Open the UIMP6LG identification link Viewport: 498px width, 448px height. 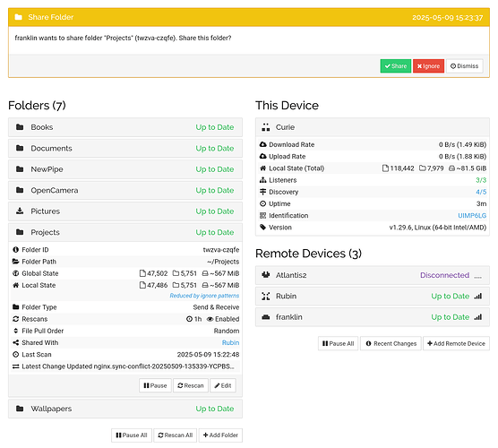coord(472,215)
